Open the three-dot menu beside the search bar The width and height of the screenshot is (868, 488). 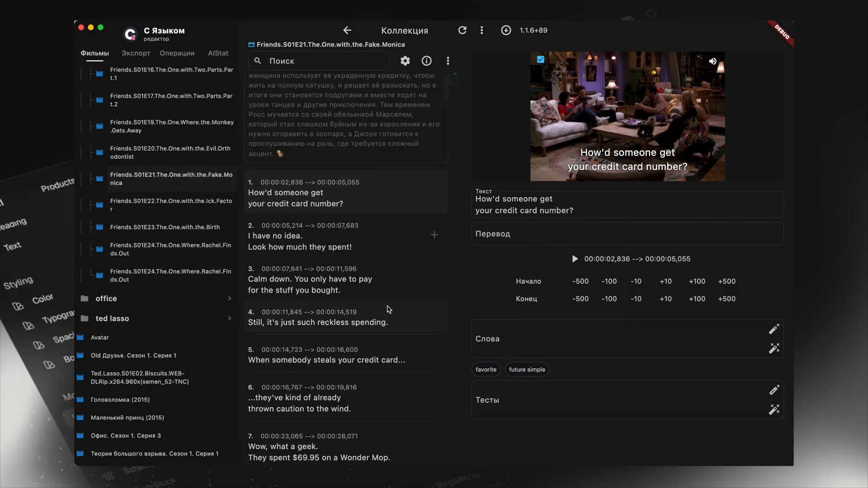click(x=448, y=61)
